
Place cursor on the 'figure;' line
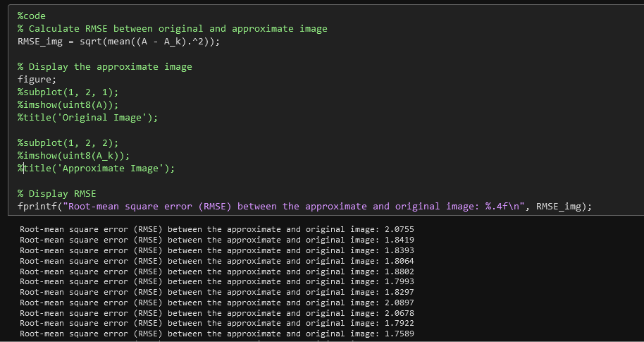37,80
